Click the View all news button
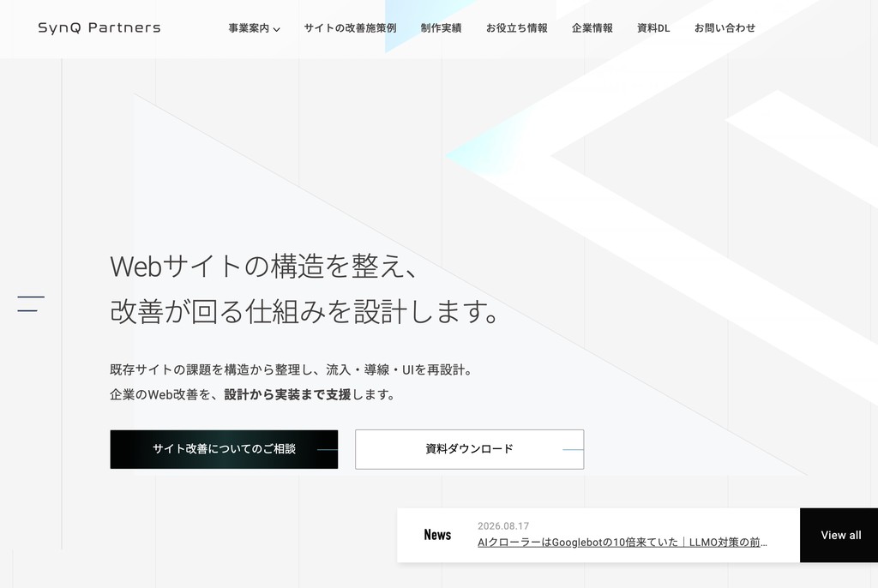Image resolution: width=878 pixels, height=588 pixels. (839, 535)
